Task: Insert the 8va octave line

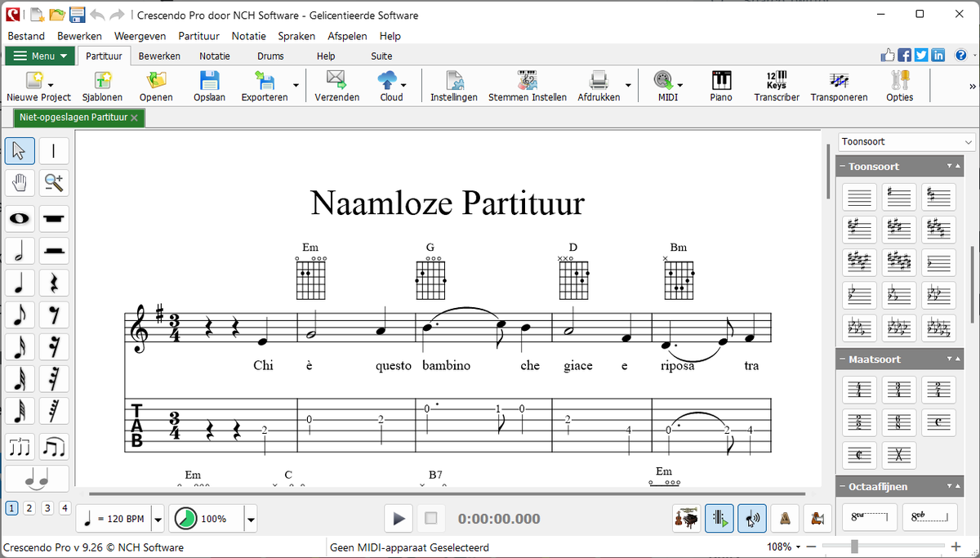Action: tap(870, 517)
